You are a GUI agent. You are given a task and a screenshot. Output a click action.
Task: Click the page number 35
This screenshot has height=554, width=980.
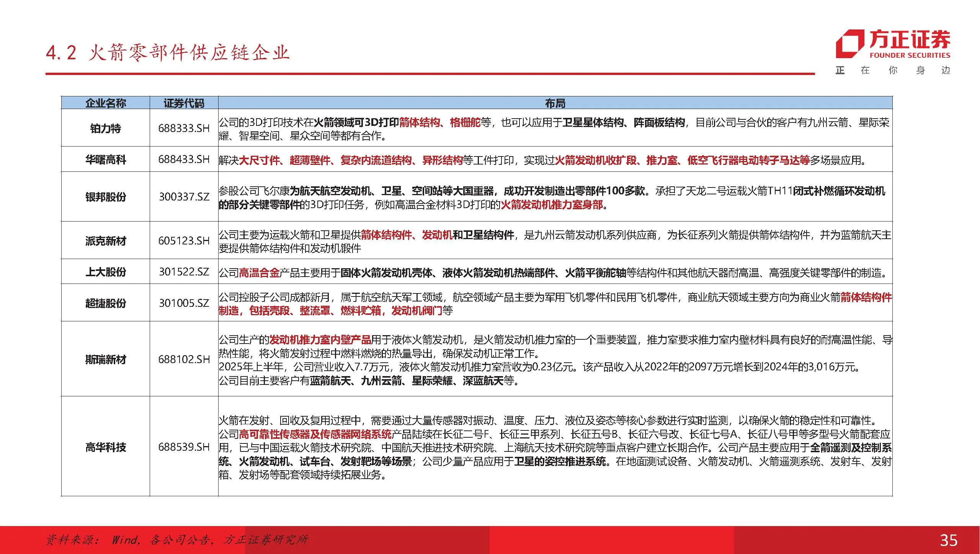pos(948,540)
